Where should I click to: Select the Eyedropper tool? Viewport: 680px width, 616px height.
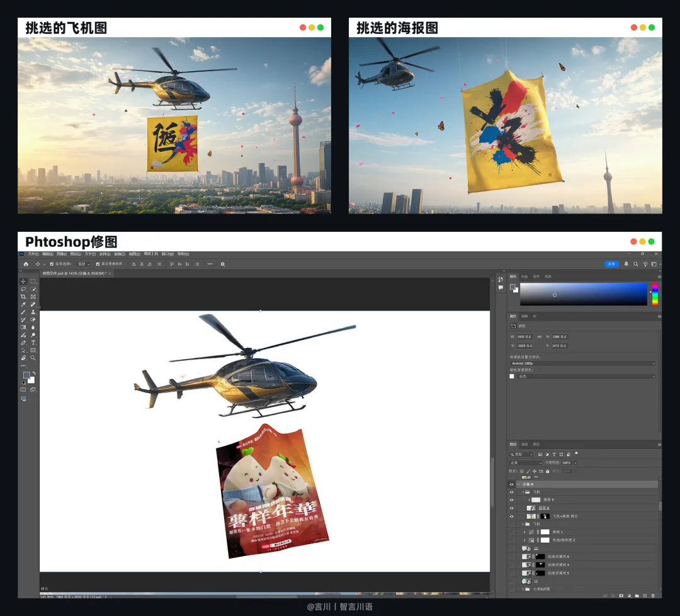pos(23,304)
